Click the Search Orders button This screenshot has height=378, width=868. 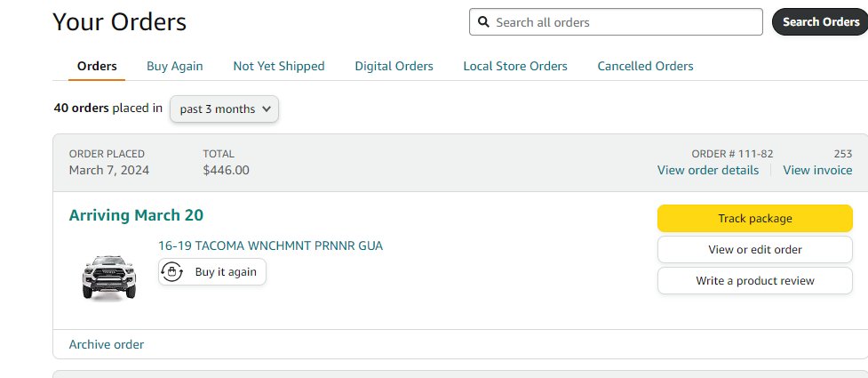coord(820,22)
